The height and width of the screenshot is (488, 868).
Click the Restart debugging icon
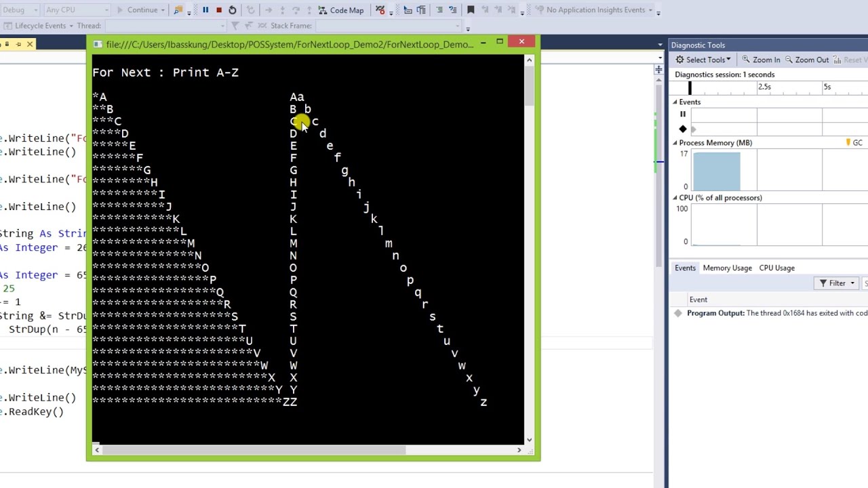[x=232, y=10]
